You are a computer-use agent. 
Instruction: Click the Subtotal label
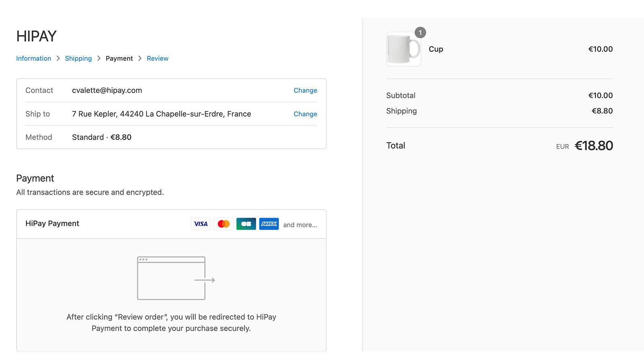pyautogui.click(x=400, y=95)
